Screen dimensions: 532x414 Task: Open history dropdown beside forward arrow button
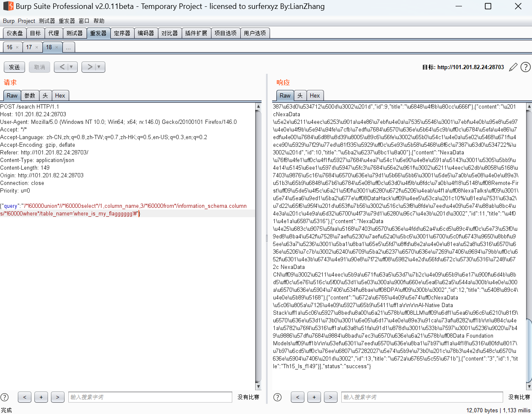(99, 67)
